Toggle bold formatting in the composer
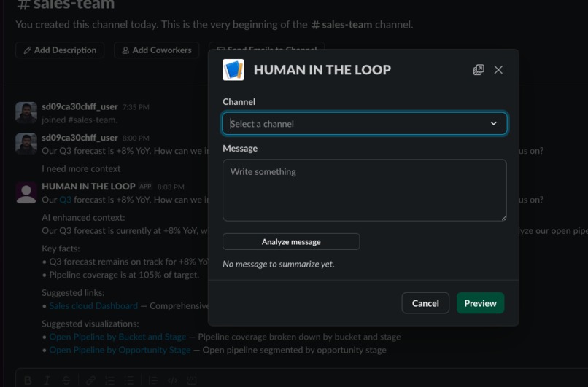 [28, 380]
